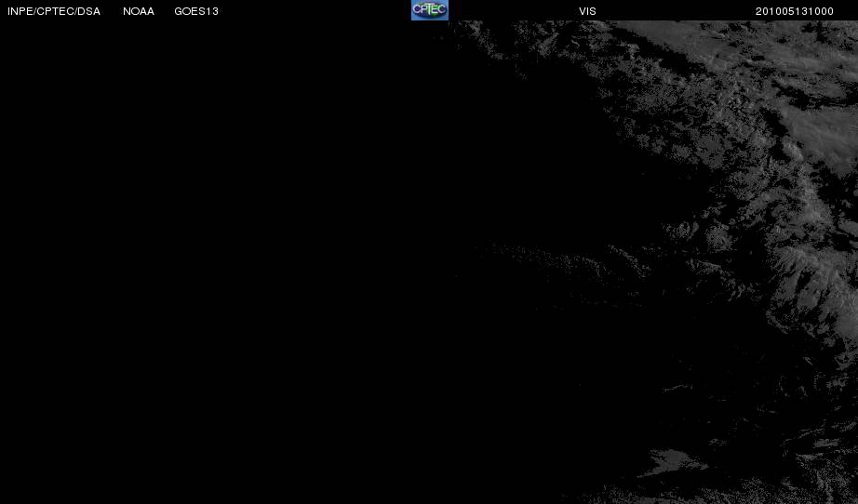This screenshot has height=504, width=858.
Task: Click the CPTEC logo icon
Action: pyautogui.click(x=430, y=10)
